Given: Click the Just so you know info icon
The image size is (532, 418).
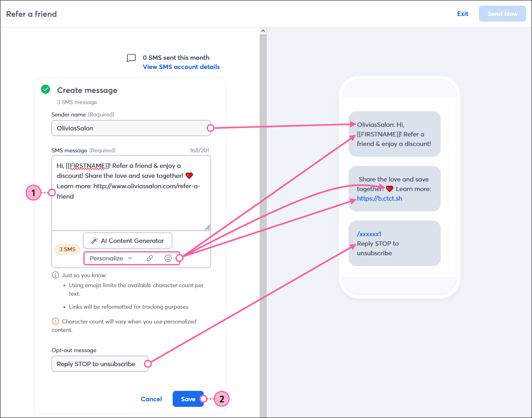Looking at the screenshot, I should click(x=55, y=275).
